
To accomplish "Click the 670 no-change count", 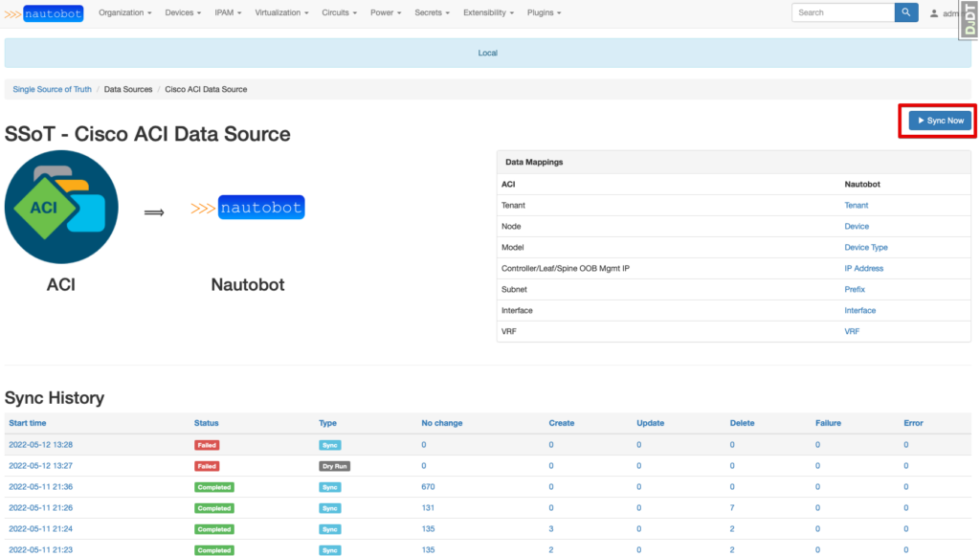I will tap(428, 487).
